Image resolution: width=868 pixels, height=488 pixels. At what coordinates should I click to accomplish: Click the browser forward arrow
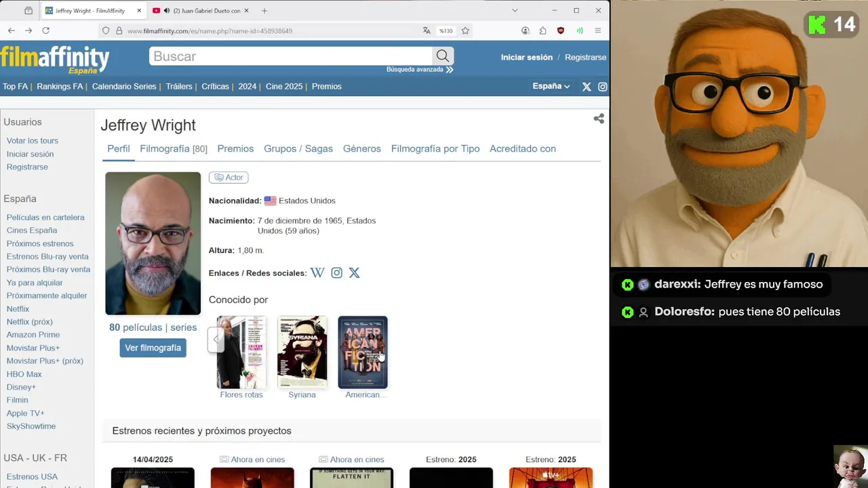(x=28, y=30)
